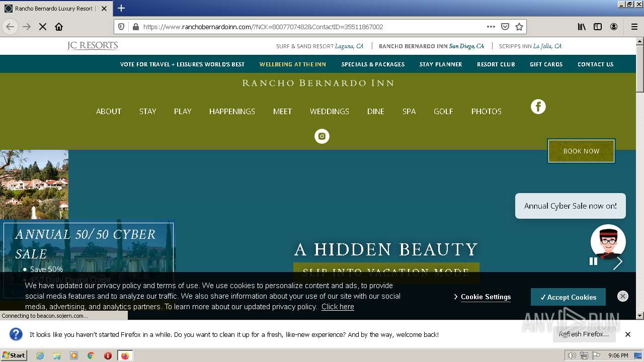Viewport: 644px width, 362px height.
Task: Dismiss the cookie banner with X
Action: 623,296
